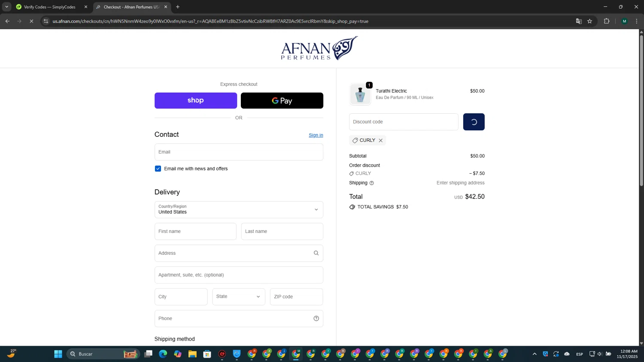This screenshot has width=644, height=362.
Task: Click the taskbar Buscar search box
Action: 103,354
